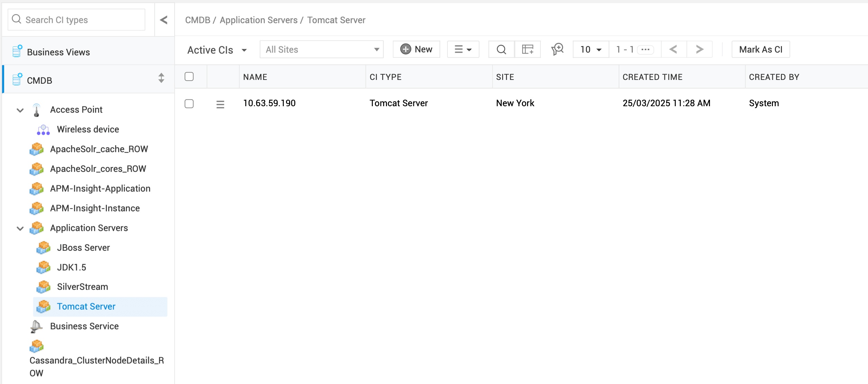Image resolution: width=868 pixels, height=384 pixels.
Task: Click the Search CI types field
Action: click(x=77, y=20)
